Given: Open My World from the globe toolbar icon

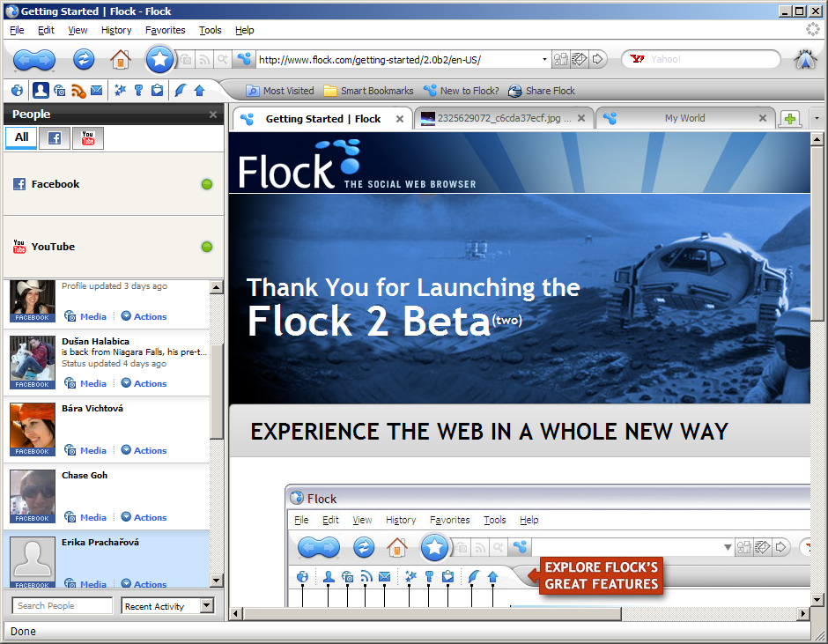Looking at the screenshot, I should pyautogui.click(x=18, y=91).
